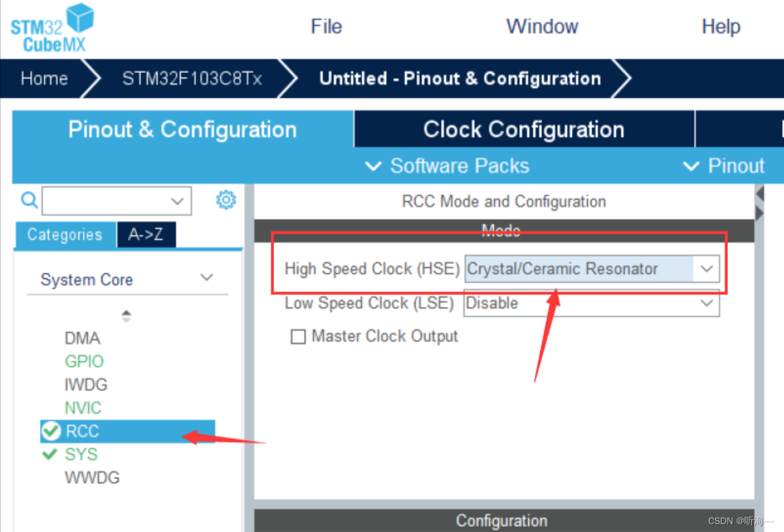Click the Low Speed Clock (LSE) label
The width and height of the screenshot is (784, 532).
(x=369, y=303)
